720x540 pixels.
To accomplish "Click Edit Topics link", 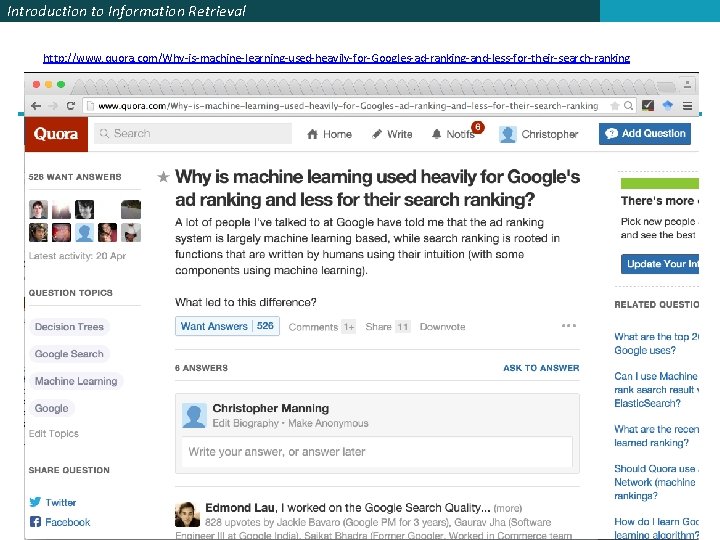I will click(54, 433).
